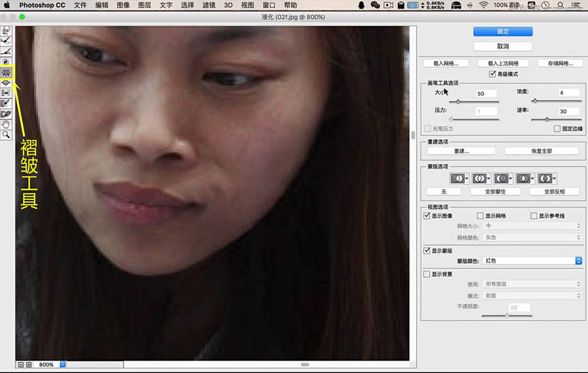Click the brush 速率 rate slider
588x373 pixels.
[557, 119]
